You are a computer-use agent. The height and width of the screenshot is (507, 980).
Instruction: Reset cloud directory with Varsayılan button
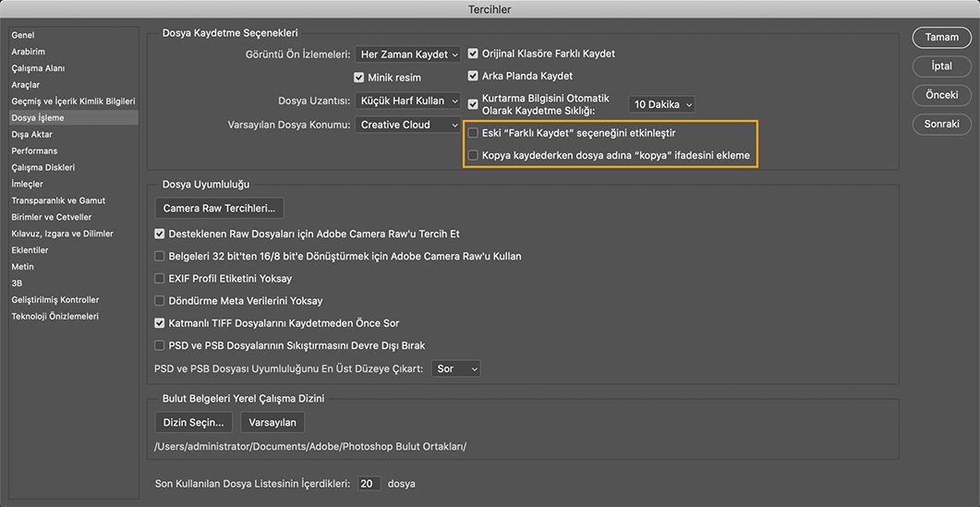pos(272,423)
